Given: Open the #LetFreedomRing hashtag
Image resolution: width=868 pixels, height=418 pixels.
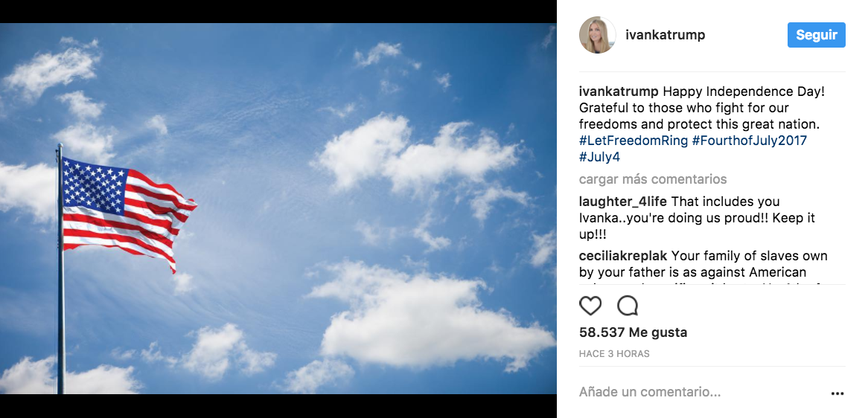Looking at the screenshot, I should click(x=634, y=141).
